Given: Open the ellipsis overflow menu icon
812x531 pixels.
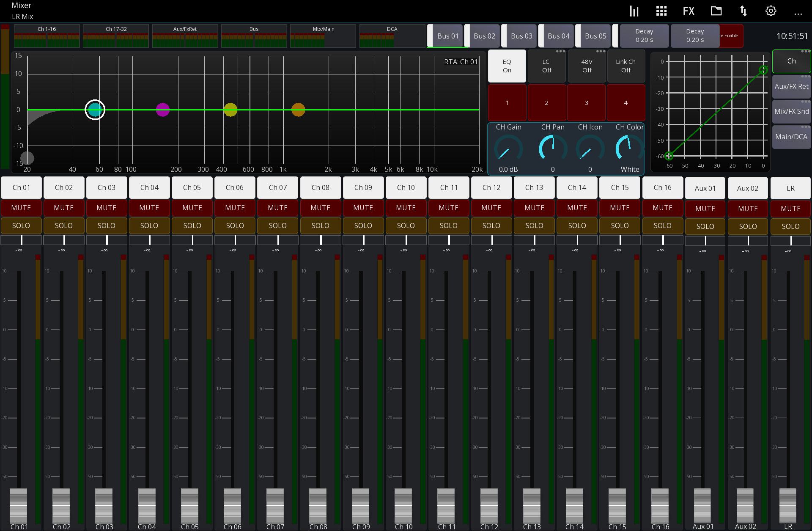Looking at the screenshot, I should (798, 13).
